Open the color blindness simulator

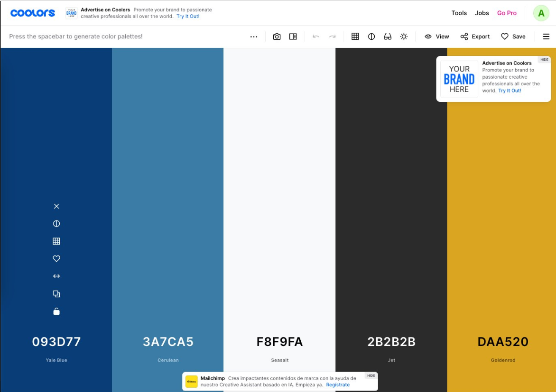tap(388, 36)
